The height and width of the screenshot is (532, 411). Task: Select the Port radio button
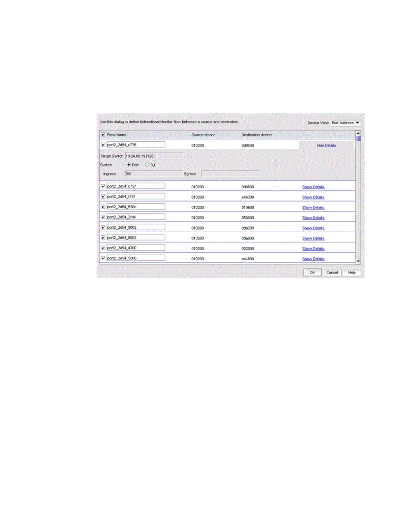click(128, 165)
